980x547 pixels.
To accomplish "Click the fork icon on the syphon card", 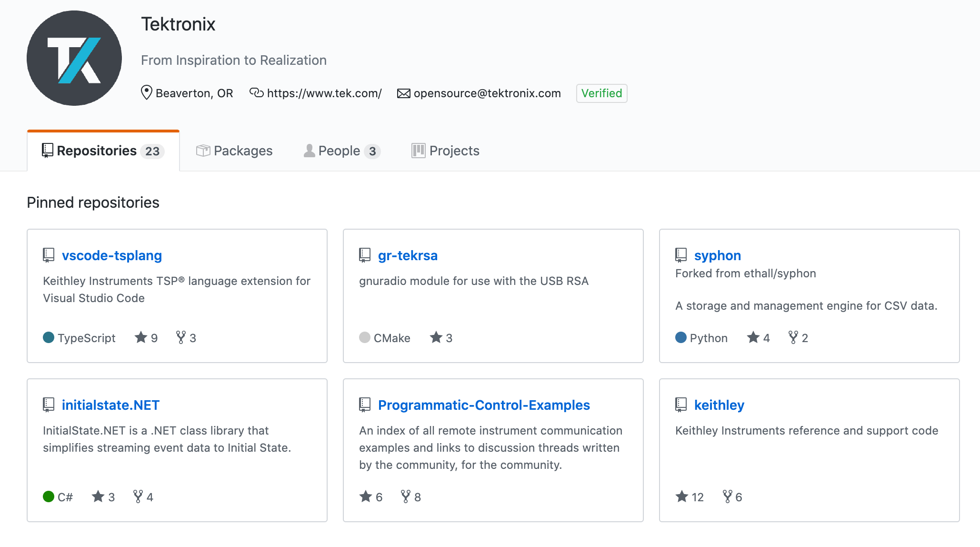I will [793, 337].
